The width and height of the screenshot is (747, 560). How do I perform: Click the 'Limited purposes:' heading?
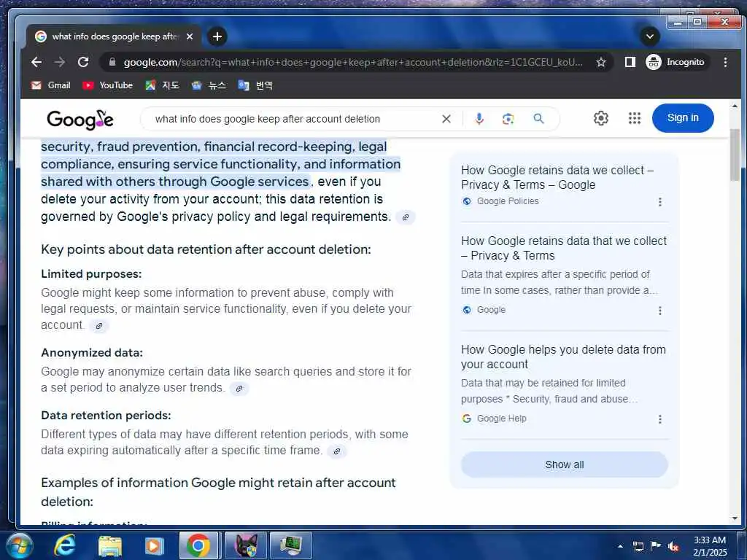(x=91, y=274)
